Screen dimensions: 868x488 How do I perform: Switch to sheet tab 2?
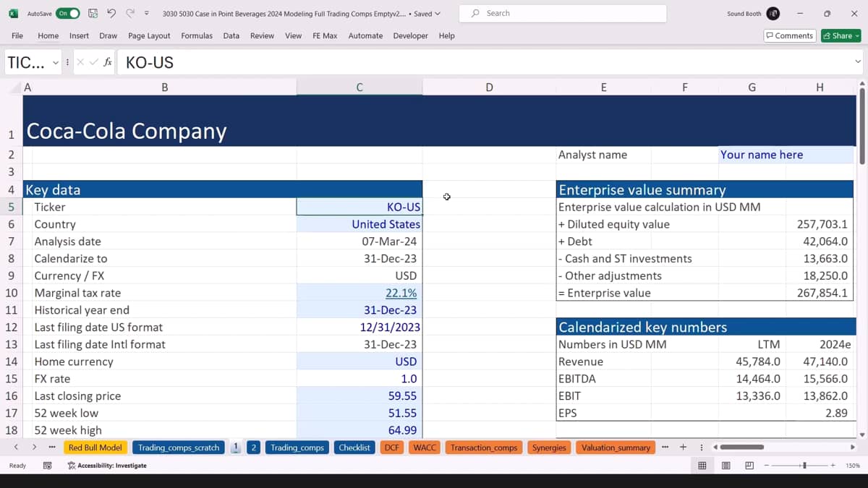click(x=253, y=448)
